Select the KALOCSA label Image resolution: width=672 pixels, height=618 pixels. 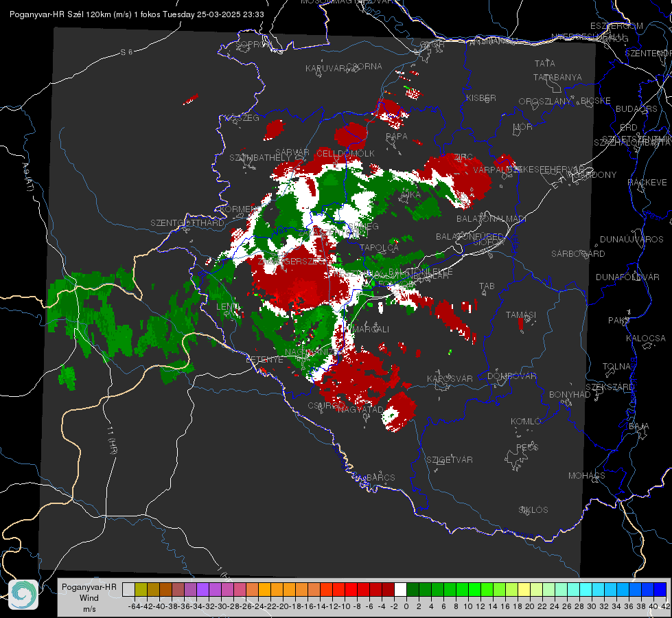[645, 339]
